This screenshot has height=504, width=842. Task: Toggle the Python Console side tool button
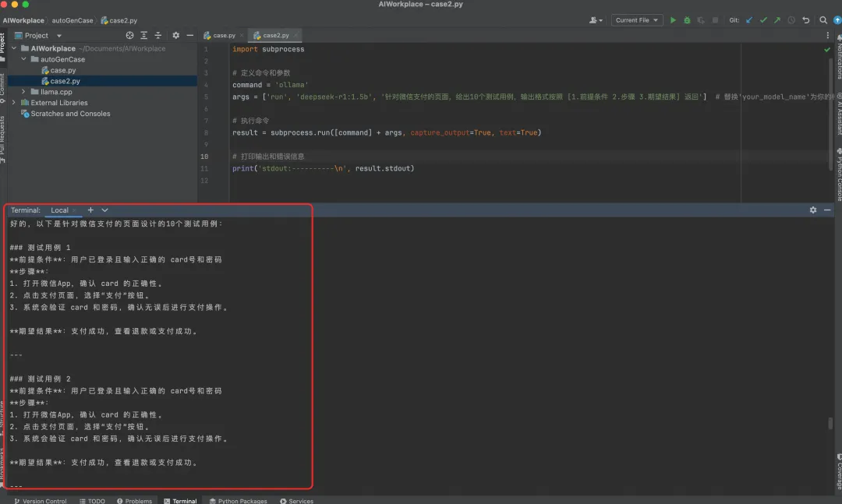click(x=838, y=174)
